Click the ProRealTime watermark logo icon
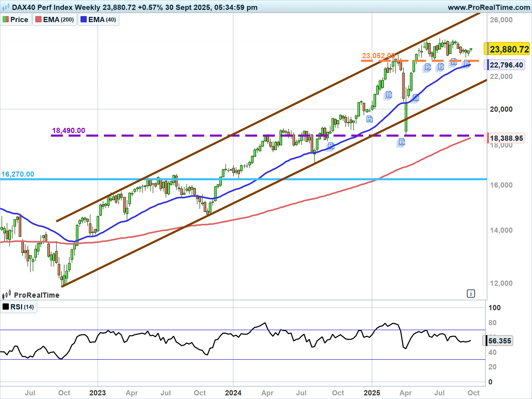532x399 pixels. pyautogui.click(x=6, y=295)
